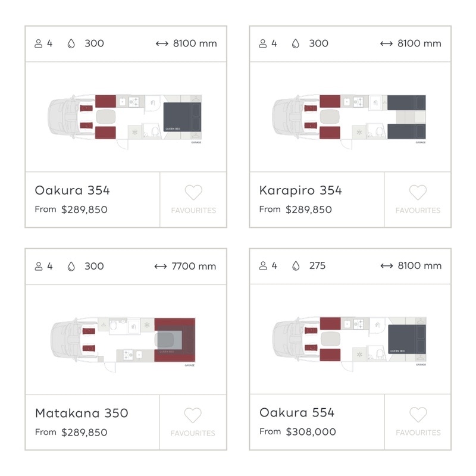View the Oakura 554 floor plan
This screenshot has width=476, height=476.
point(349,344)
